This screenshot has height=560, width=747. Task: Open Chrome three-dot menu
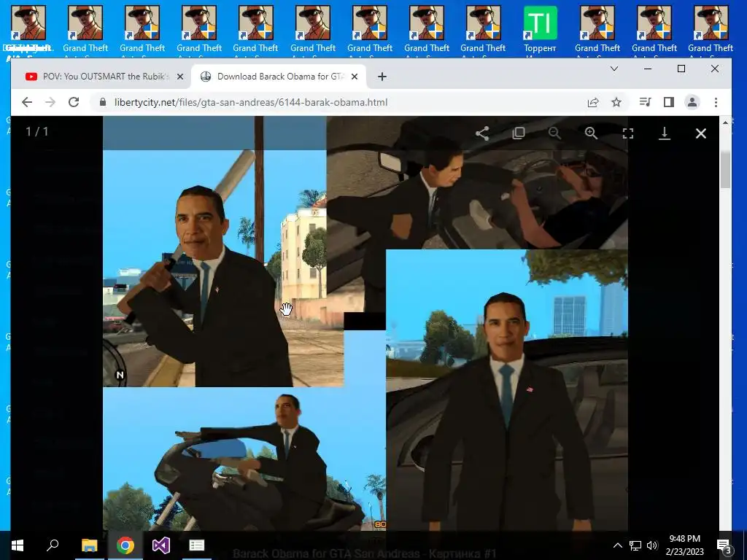(x=716, y=102)
